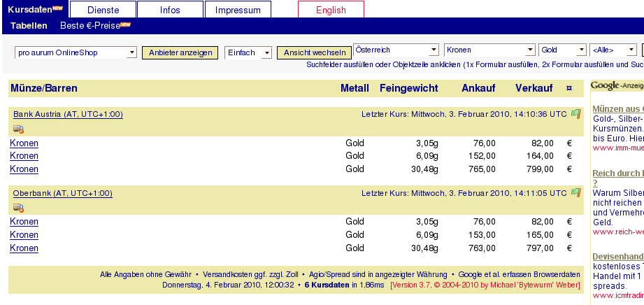Open the Österreich country dropdown
644x305 pixels.
(x=396, y=50)
